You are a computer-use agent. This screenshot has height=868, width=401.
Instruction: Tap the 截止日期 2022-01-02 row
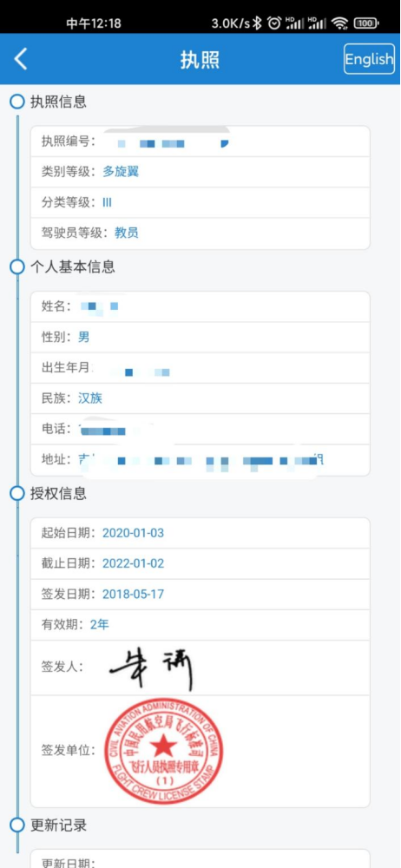point(200,563)
